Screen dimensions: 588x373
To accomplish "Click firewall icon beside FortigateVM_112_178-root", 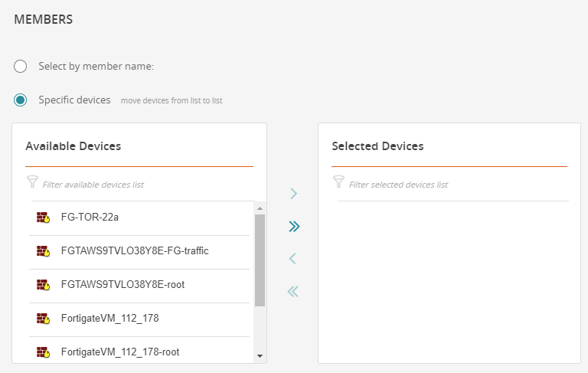I will (x=43, y=352).
